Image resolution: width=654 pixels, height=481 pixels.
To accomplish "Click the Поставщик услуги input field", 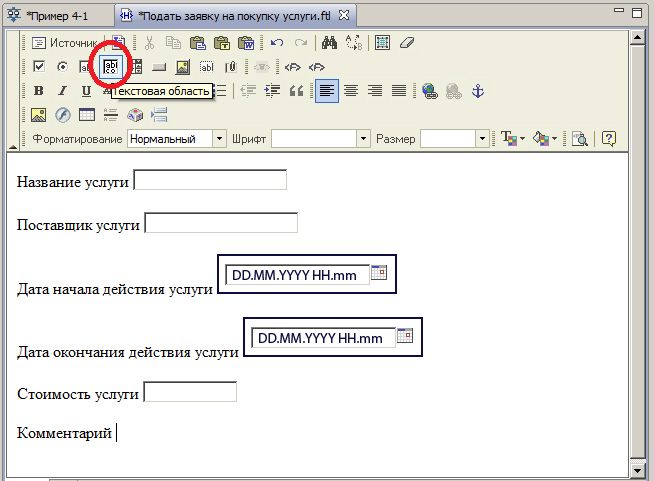I will point(221,223).
